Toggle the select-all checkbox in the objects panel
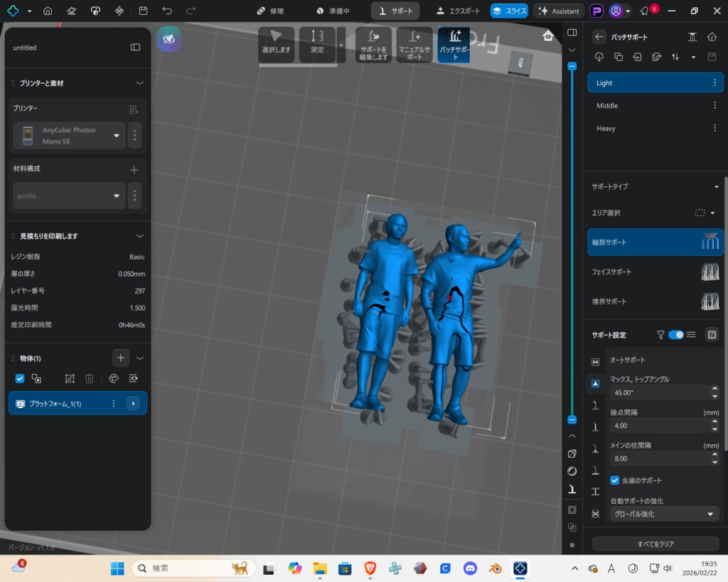728x582 pixels. tap(20, 379)
